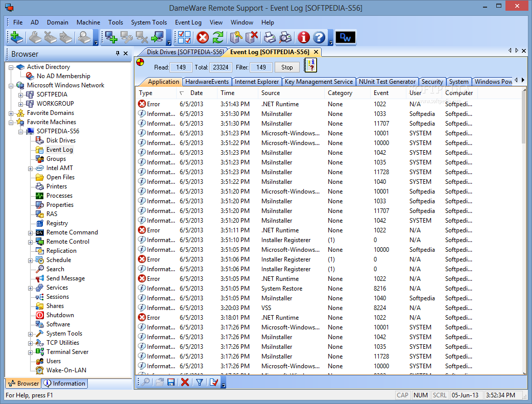The image size is (532, 404).
Task: Click the blue help question mark icon
Action: click(319, 37)
